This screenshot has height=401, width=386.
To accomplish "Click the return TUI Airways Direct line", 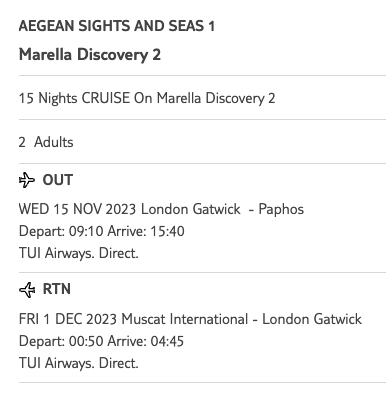I will (79, 363).
